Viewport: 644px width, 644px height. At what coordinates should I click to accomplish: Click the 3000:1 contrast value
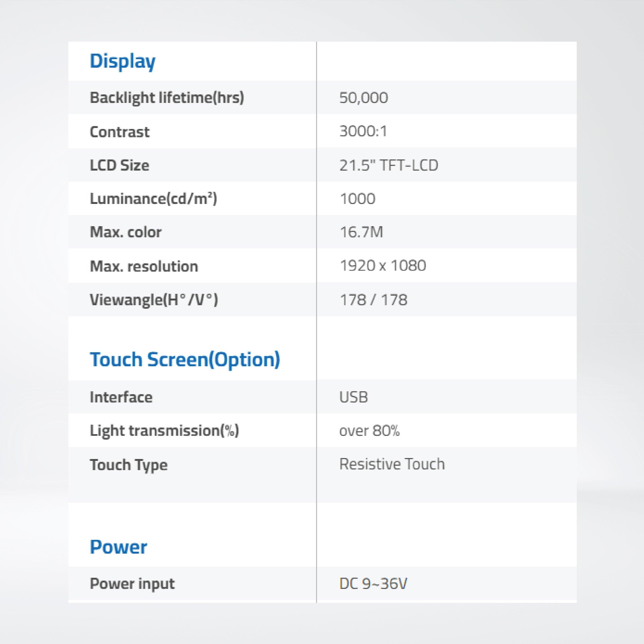click(x=363, y=131)
